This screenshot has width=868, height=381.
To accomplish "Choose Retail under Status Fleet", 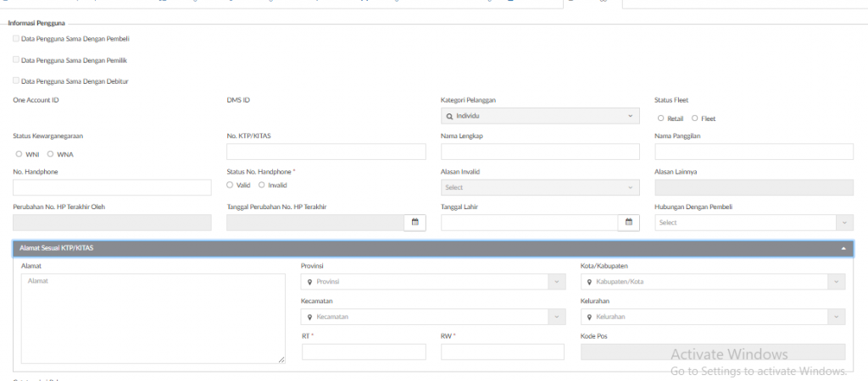I will [660, 119].
